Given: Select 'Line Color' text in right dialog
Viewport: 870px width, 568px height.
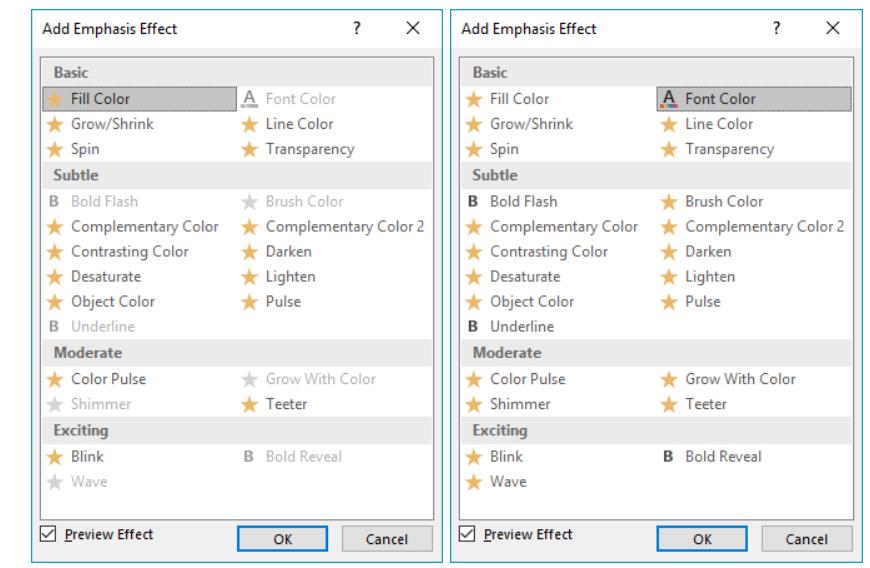Looking at the screenshot, I should pyautogui.click(x=719, y=124).
